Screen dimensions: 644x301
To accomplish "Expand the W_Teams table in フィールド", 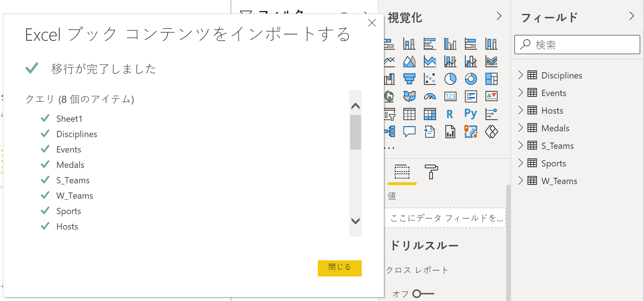I will pos(520,181).
